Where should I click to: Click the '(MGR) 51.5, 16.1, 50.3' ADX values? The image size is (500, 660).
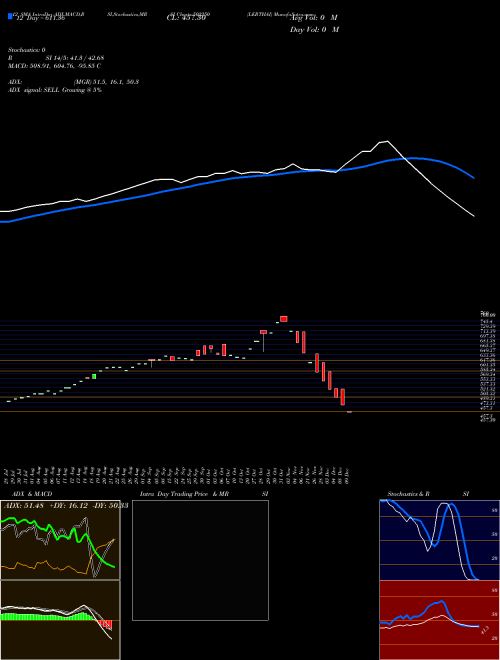click(x=106, y=82)
